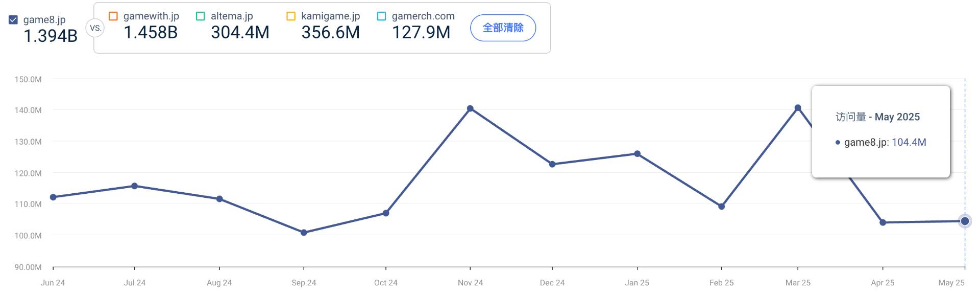Image resolution: width=980 pixels, height=295 pixels.
Task: Click the gamewith.jp site label
Action: coord(151,16)
